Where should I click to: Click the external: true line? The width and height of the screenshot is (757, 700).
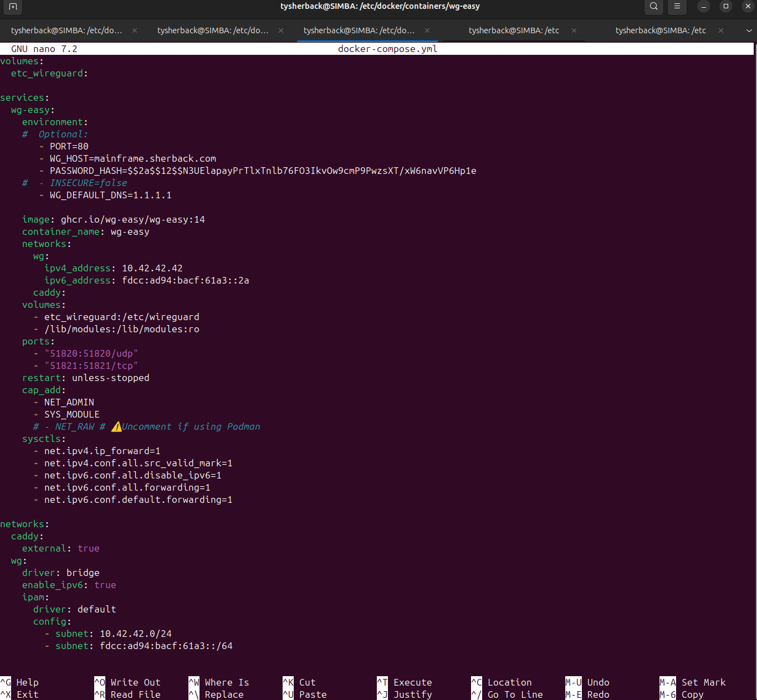pos(61,548)
